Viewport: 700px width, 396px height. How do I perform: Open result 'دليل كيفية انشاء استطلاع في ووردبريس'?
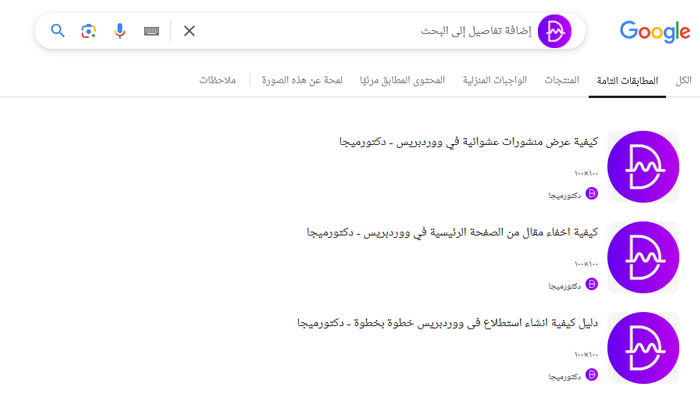tap(447, 323)
